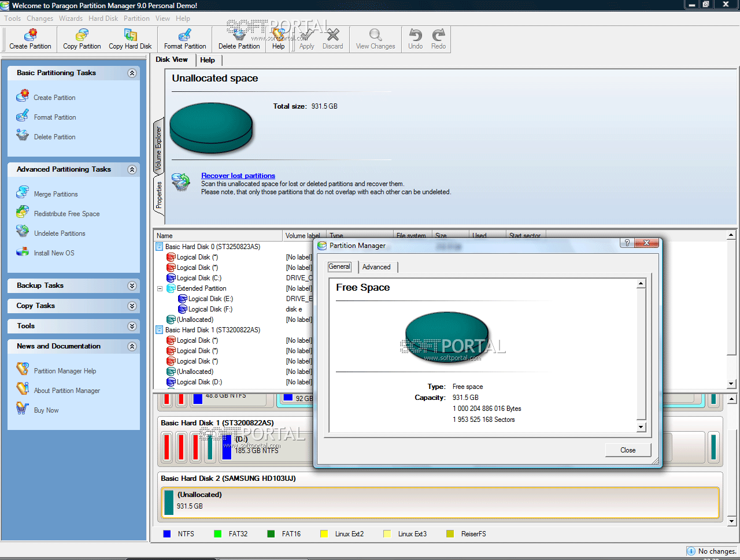Choose Install New OS task

[x=54, y=253]
